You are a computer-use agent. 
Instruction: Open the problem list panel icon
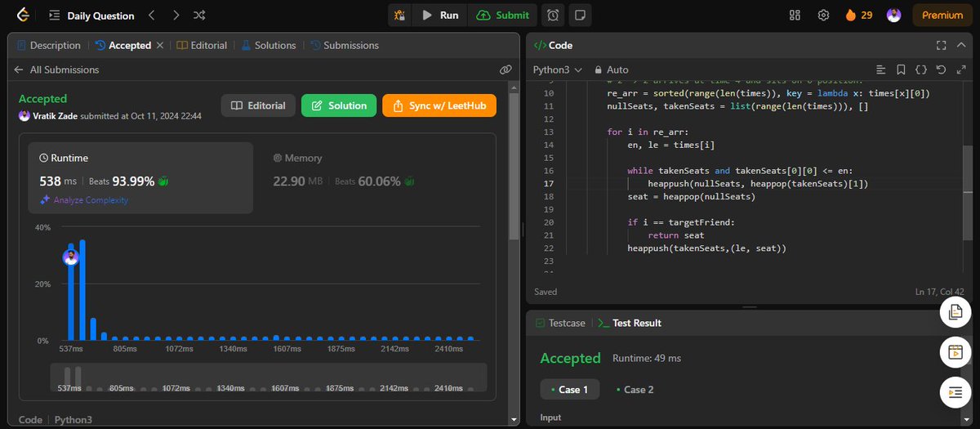55,15
